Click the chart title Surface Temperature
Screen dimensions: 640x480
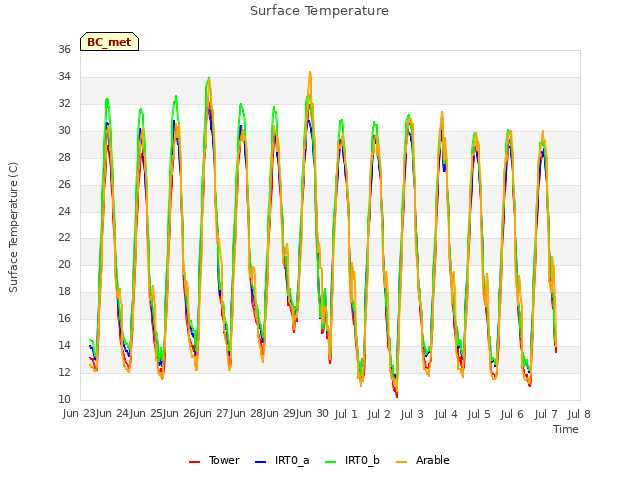(319, 11)
